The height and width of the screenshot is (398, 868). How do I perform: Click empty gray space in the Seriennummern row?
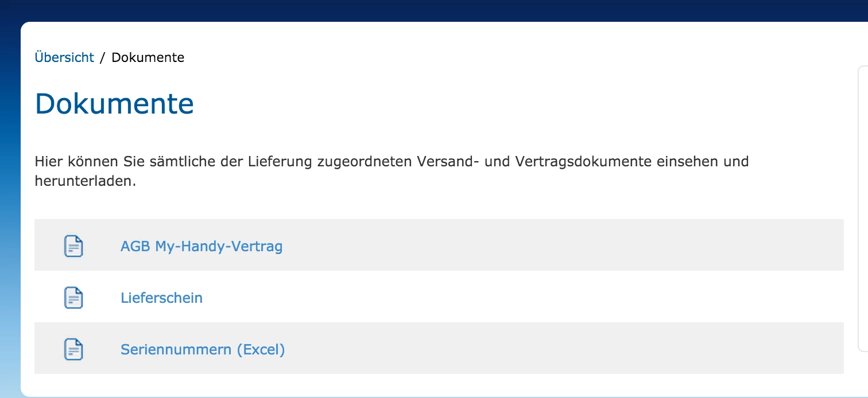[545, 348]
